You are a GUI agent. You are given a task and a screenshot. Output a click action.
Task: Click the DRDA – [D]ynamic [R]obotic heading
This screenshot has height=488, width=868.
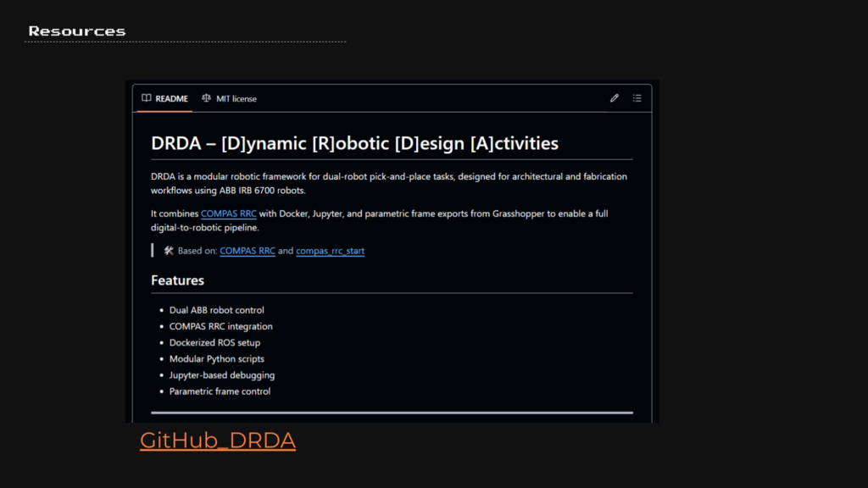[354, 143]
